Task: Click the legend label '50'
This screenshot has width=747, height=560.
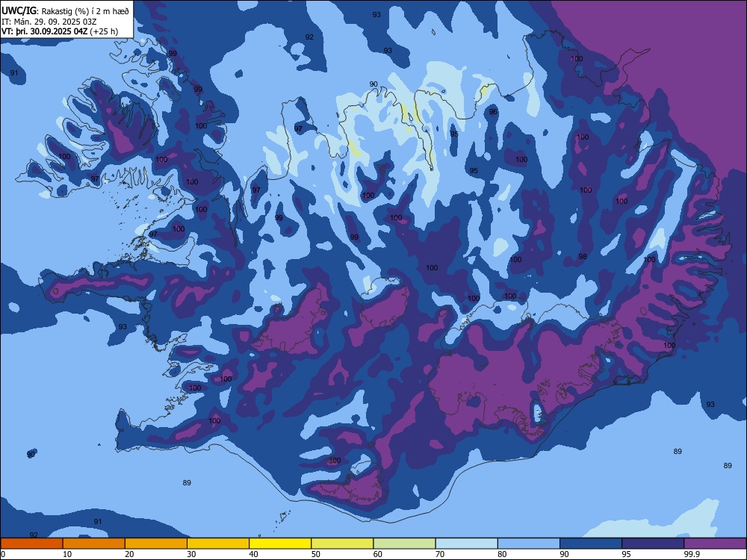Action: click(x=316, y=554)
